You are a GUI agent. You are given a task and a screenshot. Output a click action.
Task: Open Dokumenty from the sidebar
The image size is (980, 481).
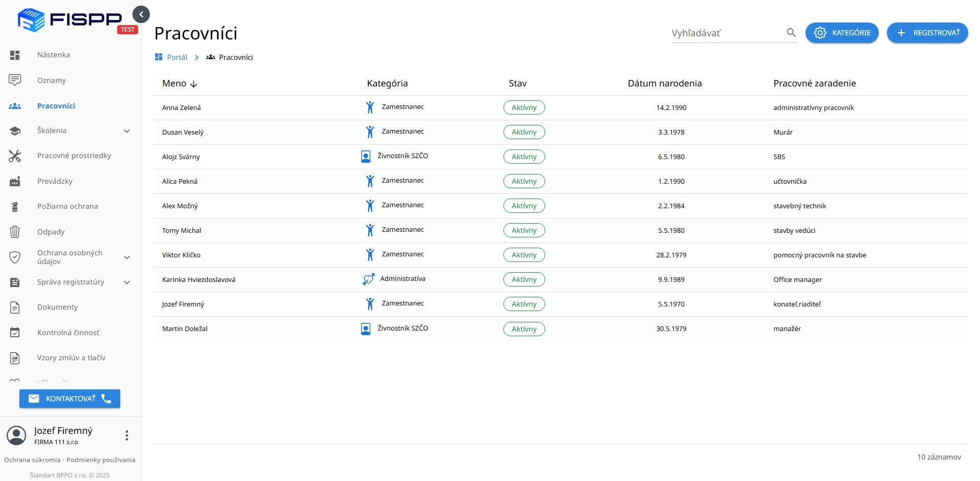pyautogui.click(x=57, y=307)
